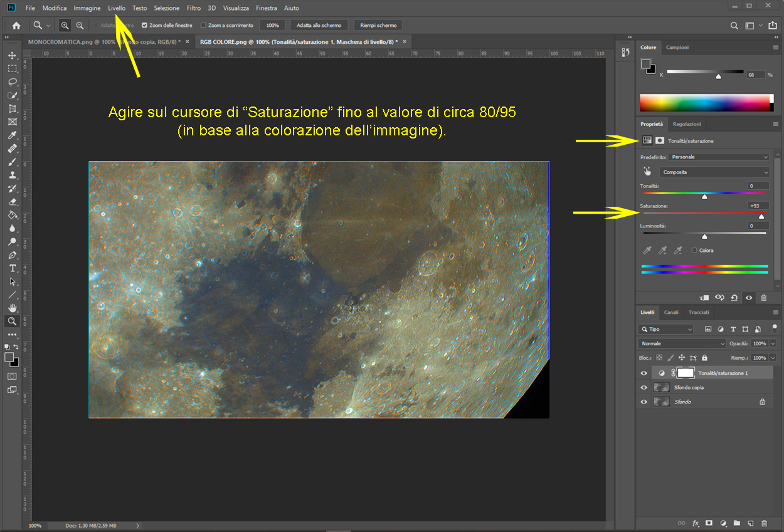Open the Normale blending mode dropdown

[682, 343]
